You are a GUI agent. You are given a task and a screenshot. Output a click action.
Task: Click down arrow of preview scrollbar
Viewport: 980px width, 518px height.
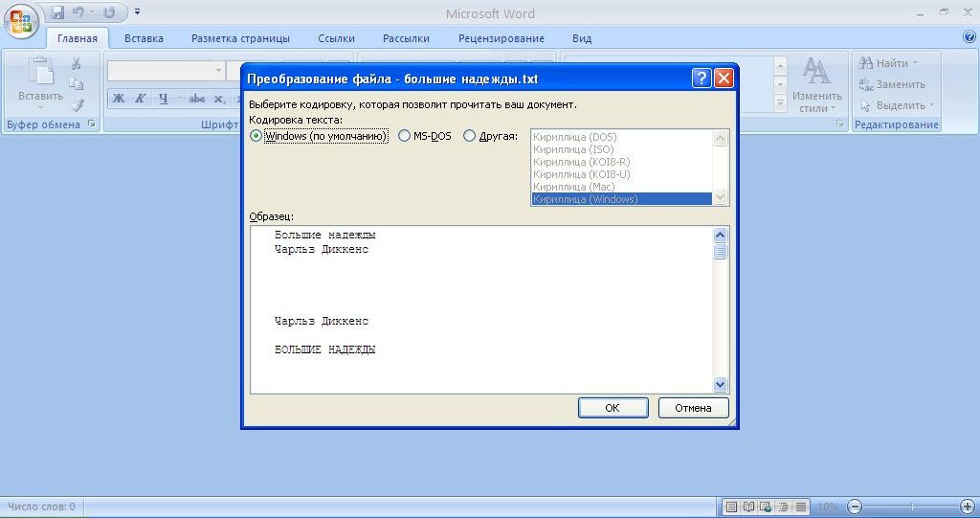pyautogui.click(x=720, y=384)
